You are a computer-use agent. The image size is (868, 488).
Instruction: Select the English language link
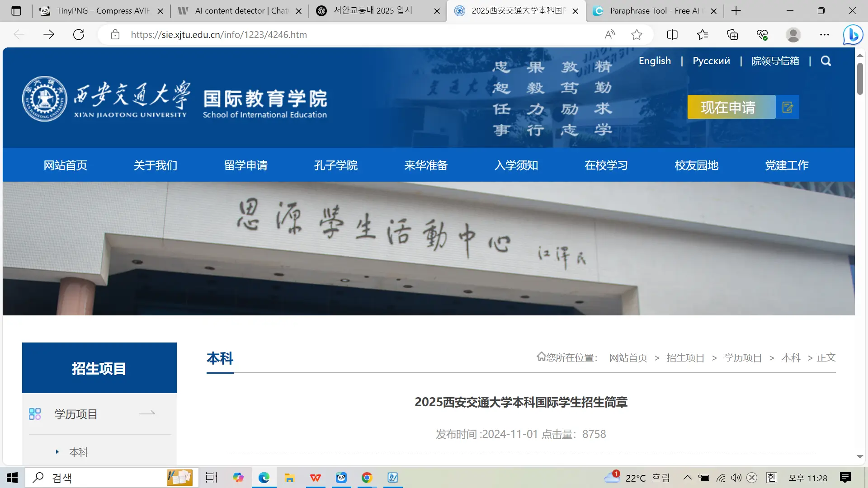654,61
